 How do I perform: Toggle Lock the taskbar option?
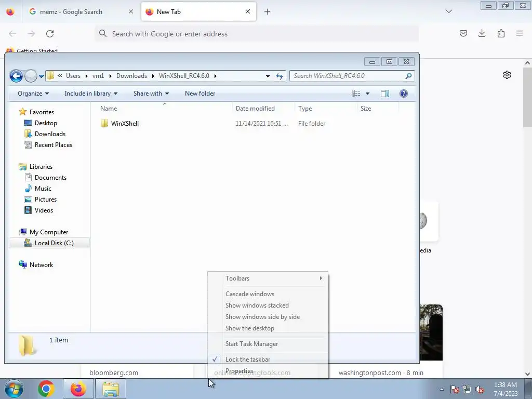click(x=268, y=360)
